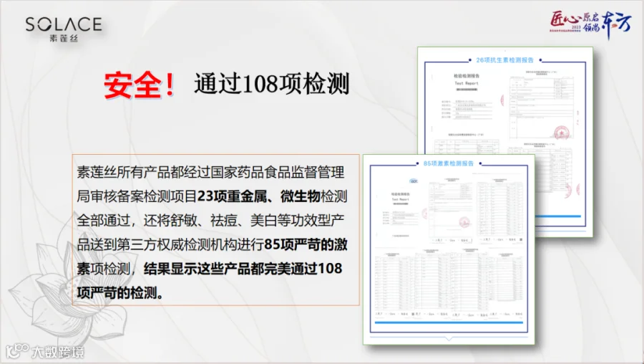The height and width of the screenshot is (364, 644).
Task: Click the bold 23项重金属、微生物 text
Action: (259, 196)
